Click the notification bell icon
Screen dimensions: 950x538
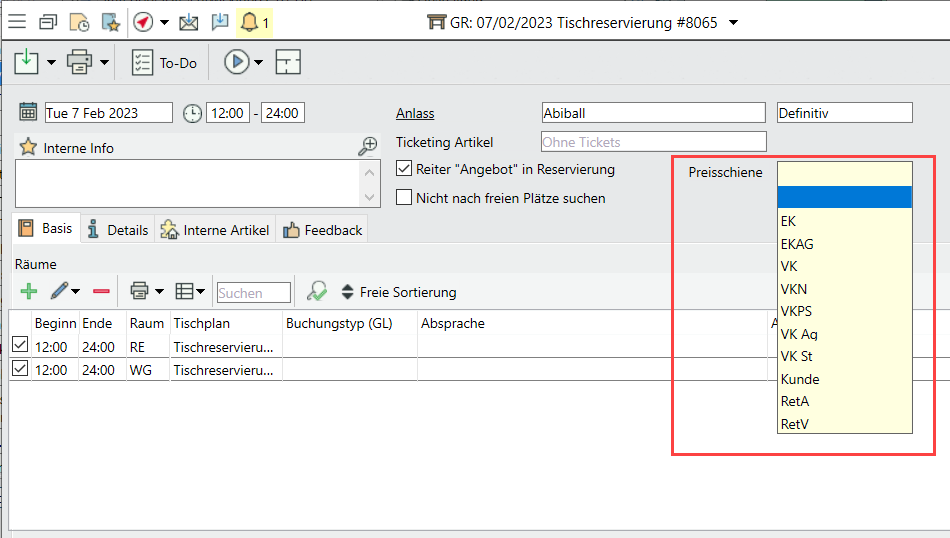[x=247, y=21]
